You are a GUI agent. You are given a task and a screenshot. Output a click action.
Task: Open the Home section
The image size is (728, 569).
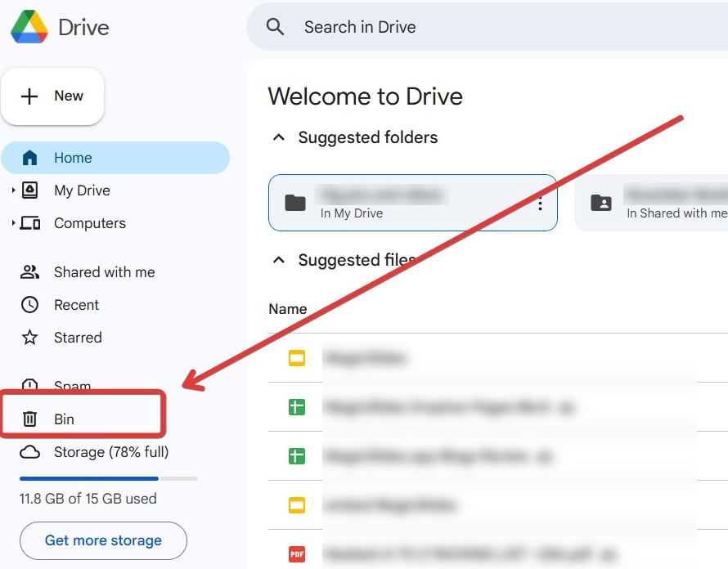(x=115, y=158)
